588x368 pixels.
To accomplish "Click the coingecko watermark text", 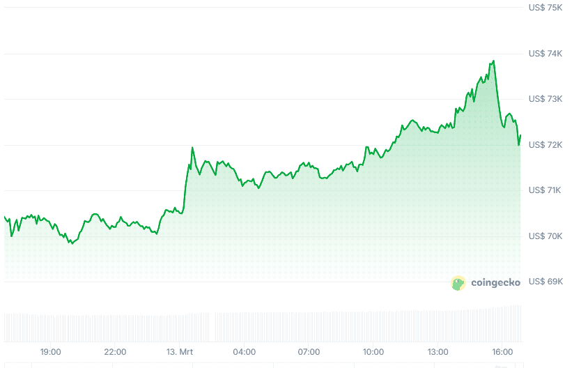I will 495,283.
